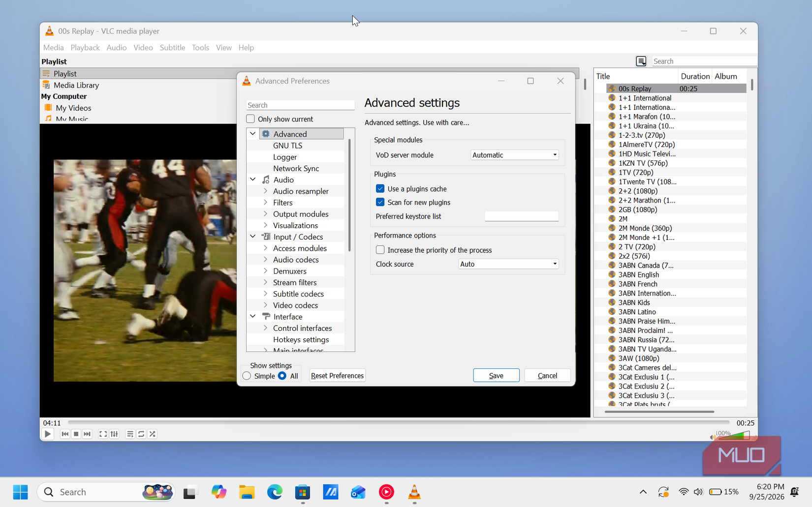Click Cancel in Advanced Preferences
The width and height of the screenshot is (812, 507).
point(547,375)
